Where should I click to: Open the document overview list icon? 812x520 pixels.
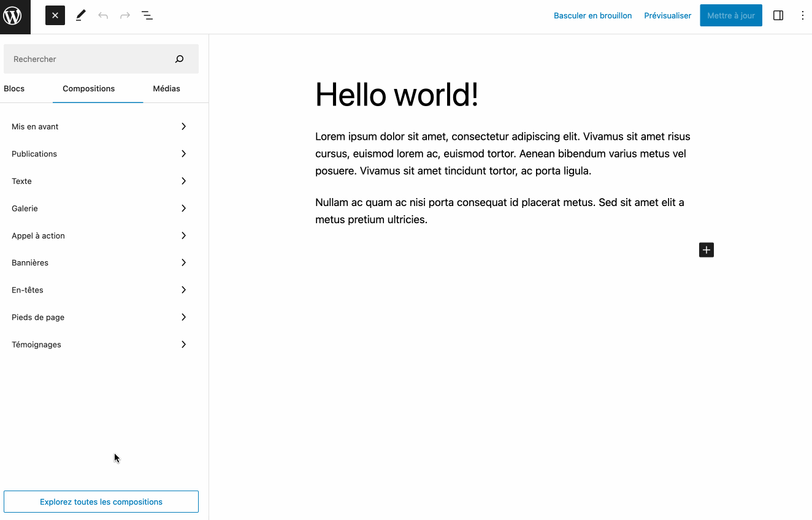[x=147, y=16]
